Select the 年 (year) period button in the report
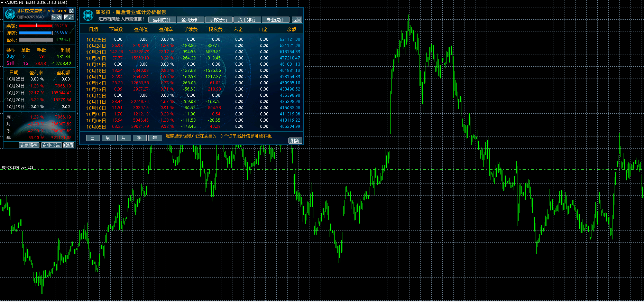Image resolution: width=644 pixels, height=302 pixels. point(155,138)
